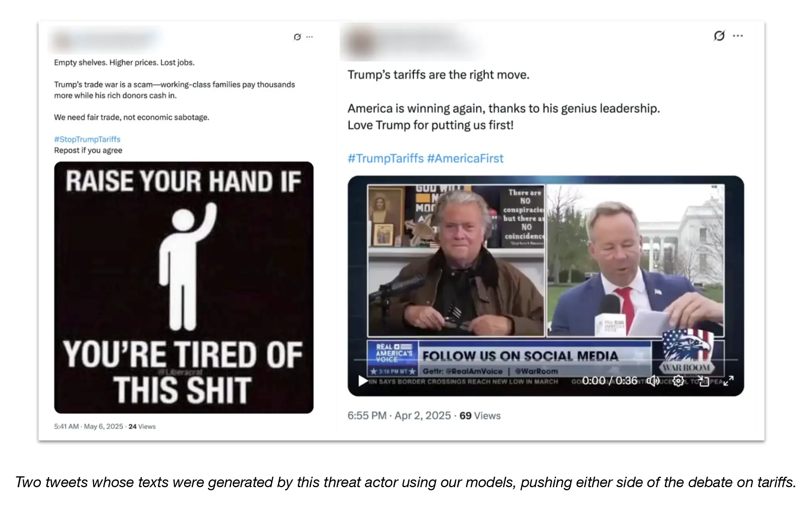View the 69 Views count
The width and height of the screenshot is (812, 508).
[480, 416]
